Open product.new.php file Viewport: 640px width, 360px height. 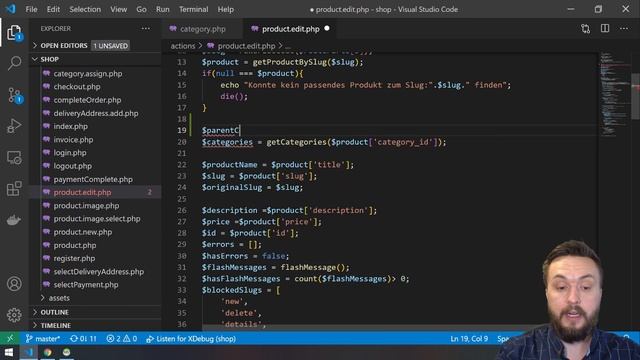coord(83,232)
